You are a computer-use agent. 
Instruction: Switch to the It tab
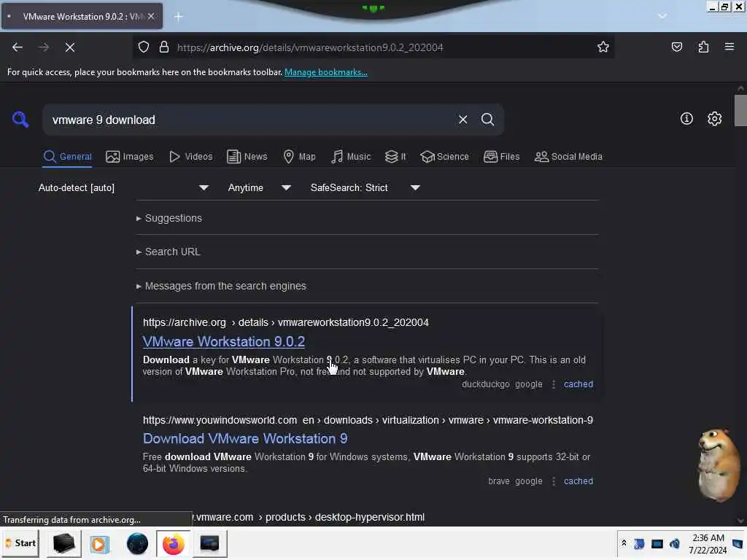pos(395,157)
